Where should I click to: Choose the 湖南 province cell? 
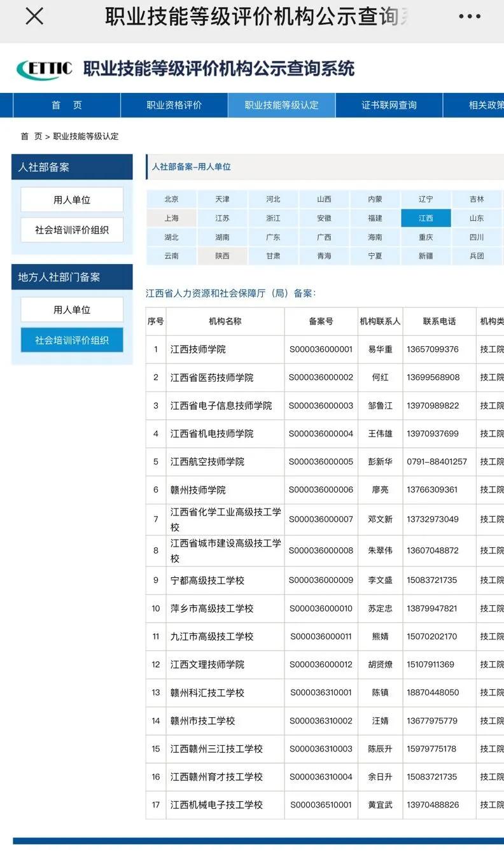pos(223,237)
